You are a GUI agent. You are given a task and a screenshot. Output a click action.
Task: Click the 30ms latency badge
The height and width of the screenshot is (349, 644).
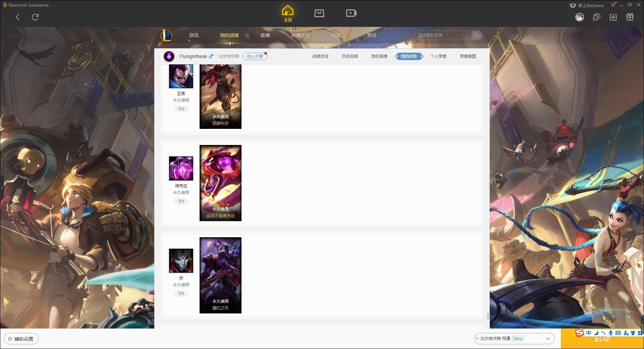coord(518,339)
